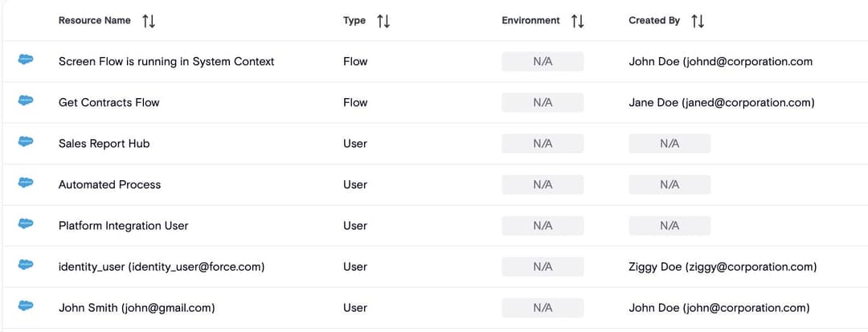
Task: Click Salesforce icon beside Screen Flow row
Action: click(26, 60)
